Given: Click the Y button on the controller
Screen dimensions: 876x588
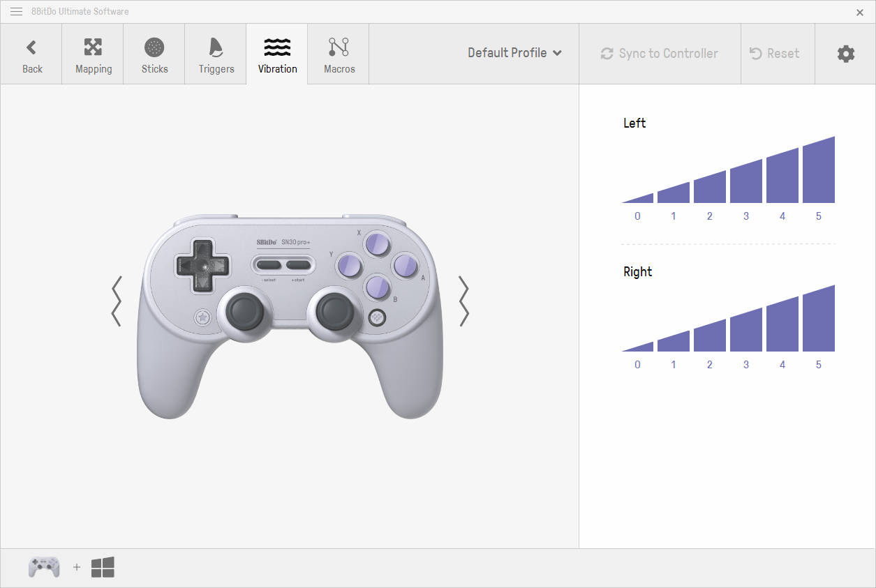Looking at the screenshot, I should coord(350,266).
